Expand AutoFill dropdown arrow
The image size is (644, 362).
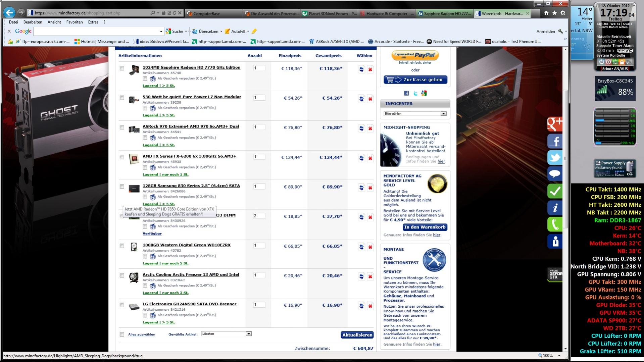coord(248,32)
